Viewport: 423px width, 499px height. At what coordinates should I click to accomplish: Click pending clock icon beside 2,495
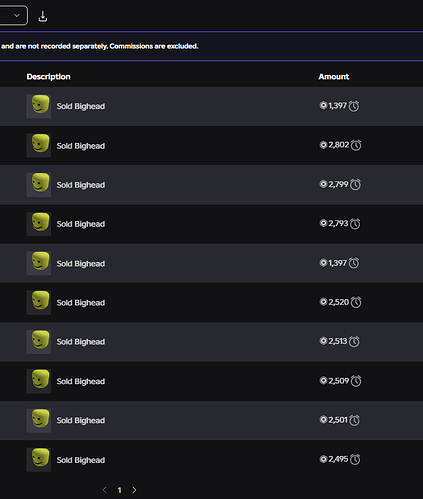pos(355,460)
